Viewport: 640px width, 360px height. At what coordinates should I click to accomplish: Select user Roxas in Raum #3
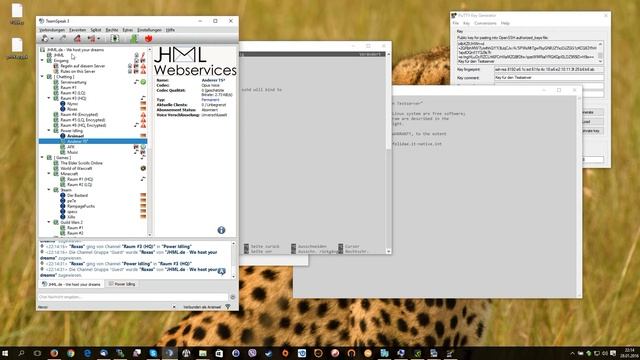point(72,109)
